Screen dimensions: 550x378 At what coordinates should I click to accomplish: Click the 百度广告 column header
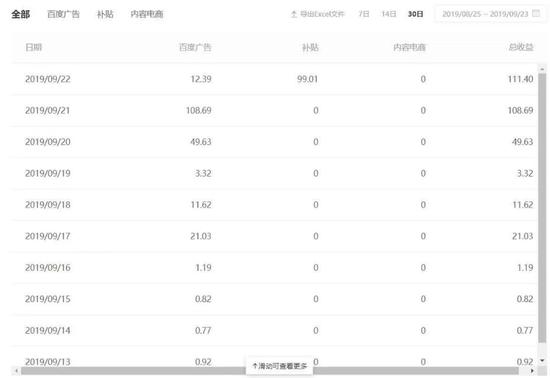coord(195,47)
